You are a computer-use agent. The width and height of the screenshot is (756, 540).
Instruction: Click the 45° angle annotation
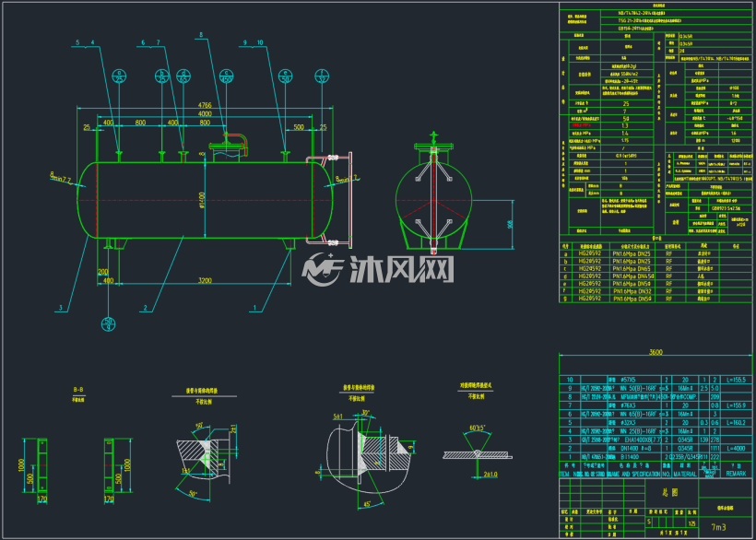pyautogui.click(x=366, y=504)
